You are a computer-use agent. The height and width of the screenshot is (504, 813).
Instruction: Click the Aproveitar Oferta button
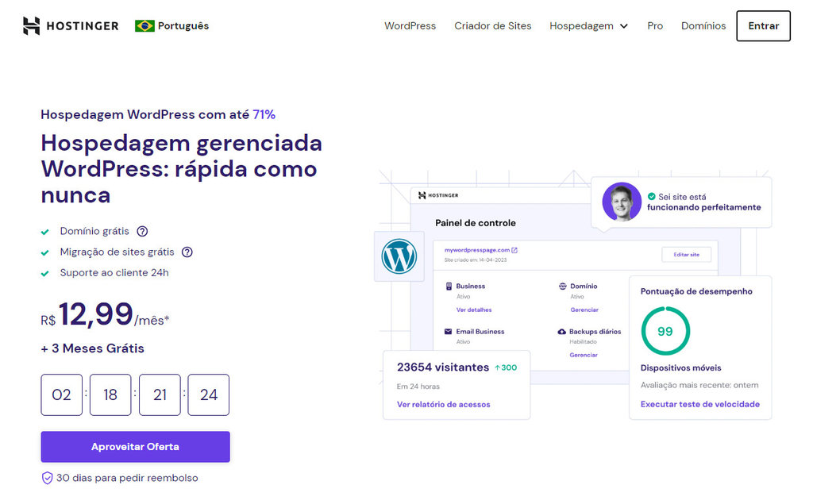click(135, 446)
